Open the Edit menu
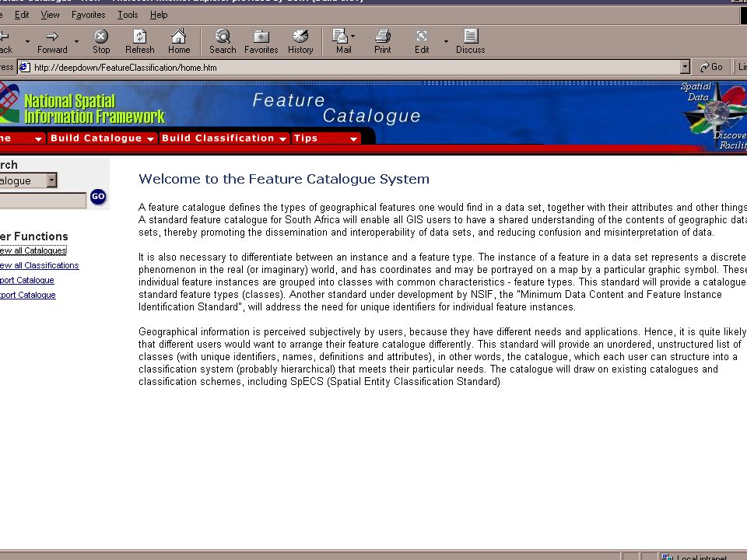This screenshot has height=560, width=747. click(22, 15)
